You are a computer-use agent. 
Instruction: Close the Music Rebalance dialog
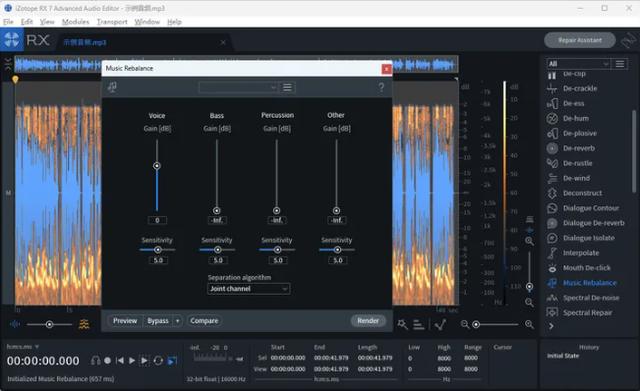pyautogui.click(x=386, y=69)
